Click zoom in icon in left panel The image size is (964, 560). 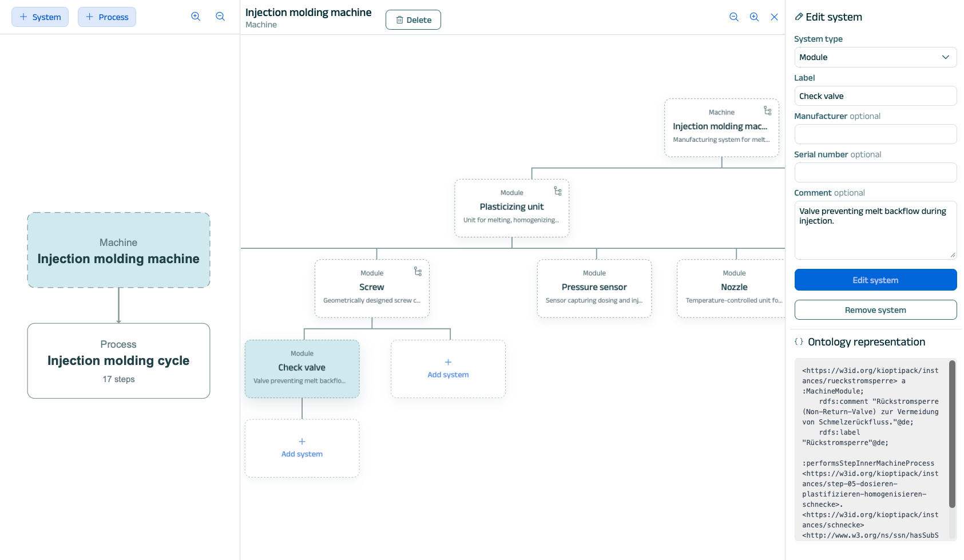[196, 17]
